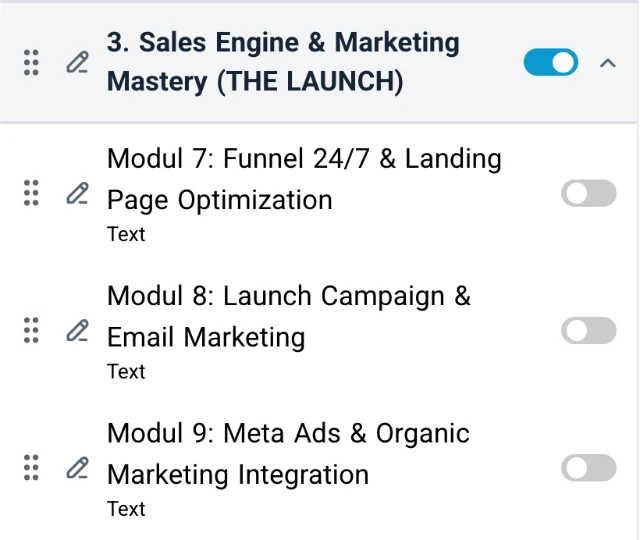Disable the Sales Engine & Marketing Mastery section toggle
The width and height of the screenshot is (640, 540).
pos(550,63)
